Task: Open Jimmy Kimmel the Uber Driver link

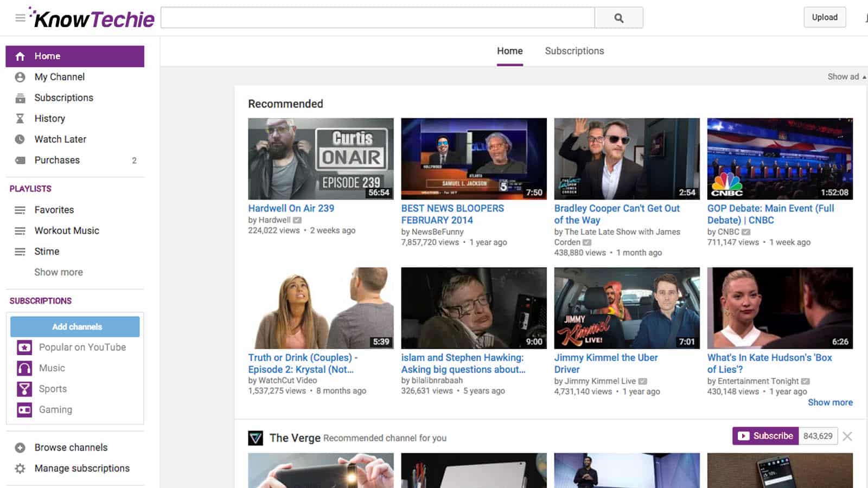Action: click(606, 363)
